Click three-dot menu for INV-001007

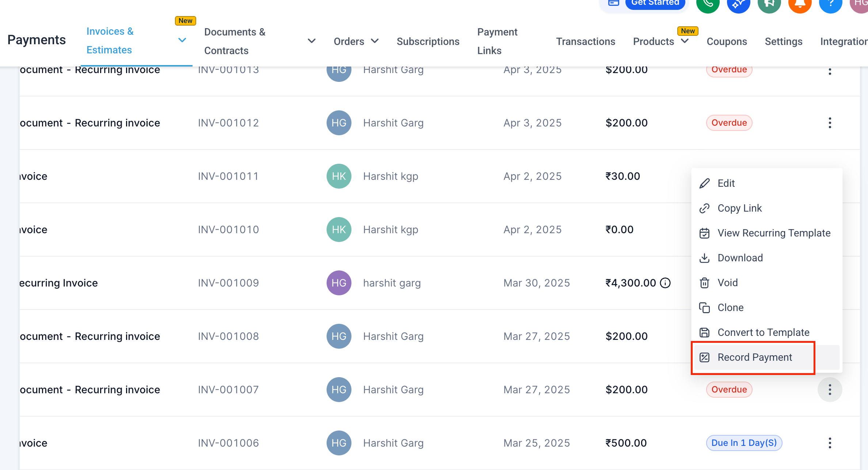click(x=830, y=390)
